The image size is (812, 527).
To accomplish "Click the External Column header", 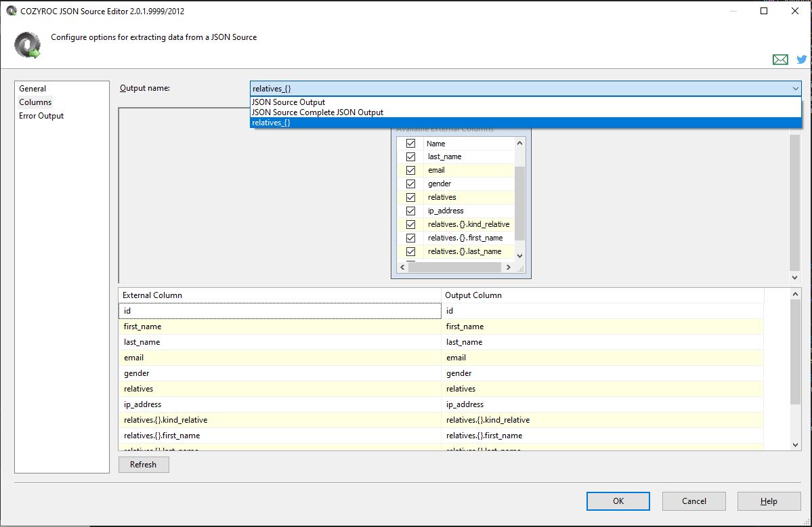I will tap(280, 295).
